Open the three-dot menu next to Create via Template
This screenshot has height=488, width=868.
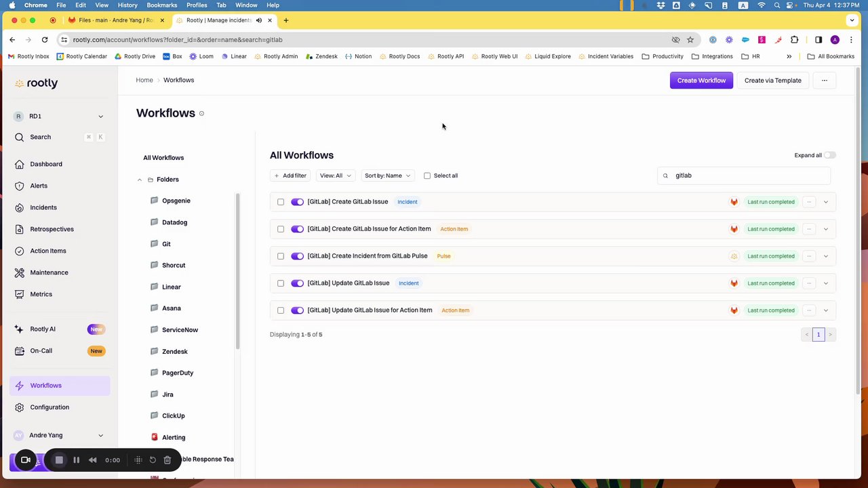(825, 81)
